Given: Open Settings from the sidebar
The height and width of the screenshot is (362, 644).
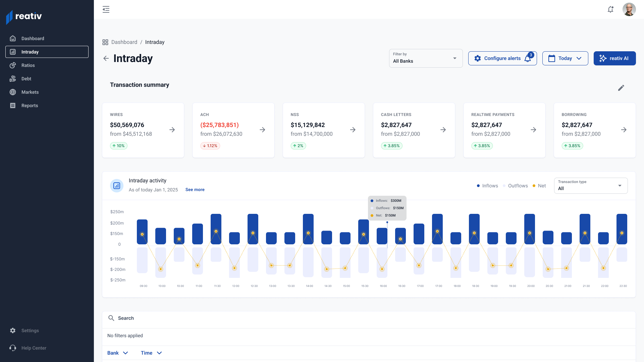Looking at the screenshot, I should point(30,330).
